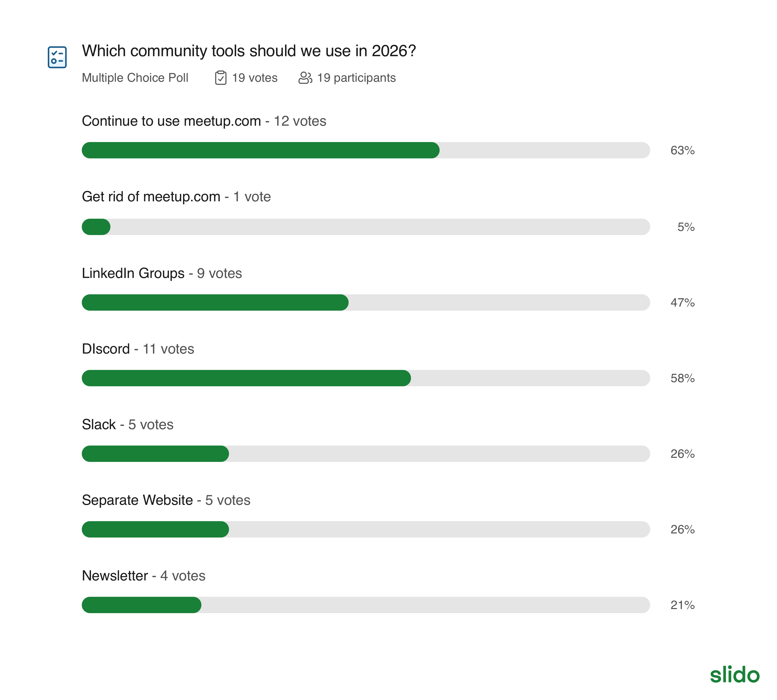Click the Continue to use meetup.com bar

tap(365, 150)
